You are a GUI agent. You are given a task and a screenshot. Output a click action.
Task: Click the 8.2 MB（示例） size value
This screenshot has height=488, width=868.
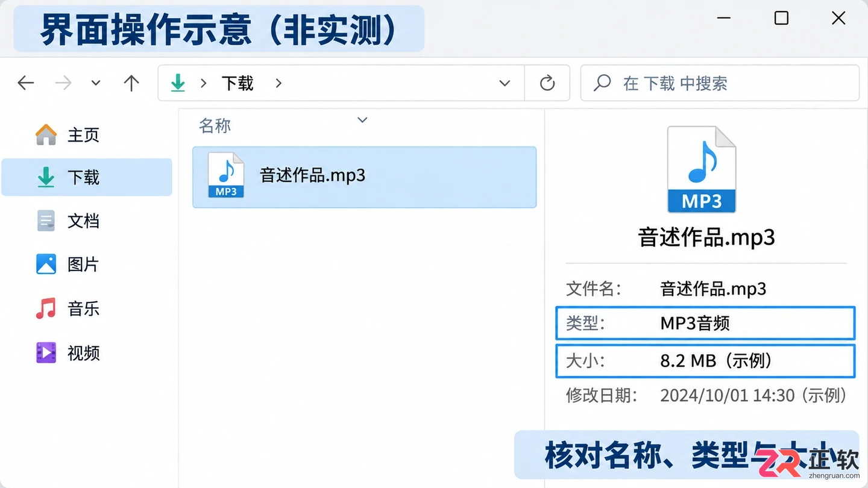pyautogui.click(x=716, y=360)
